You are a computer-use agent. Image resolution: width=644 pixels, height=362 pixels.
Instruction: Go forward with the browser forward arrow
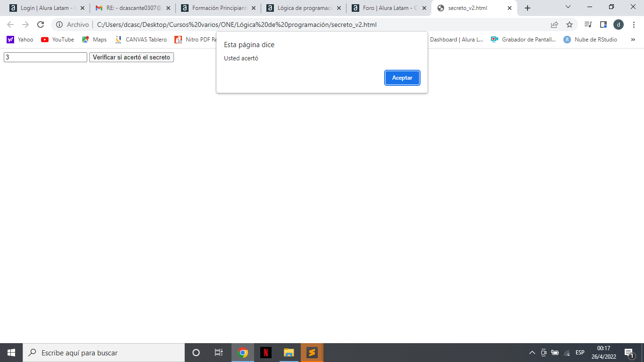point(25,25)
